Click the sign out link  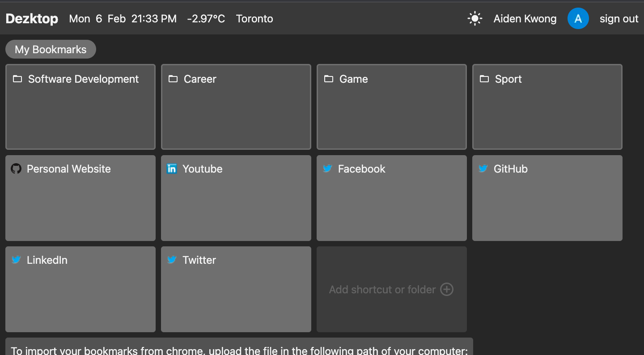(619, 19)
